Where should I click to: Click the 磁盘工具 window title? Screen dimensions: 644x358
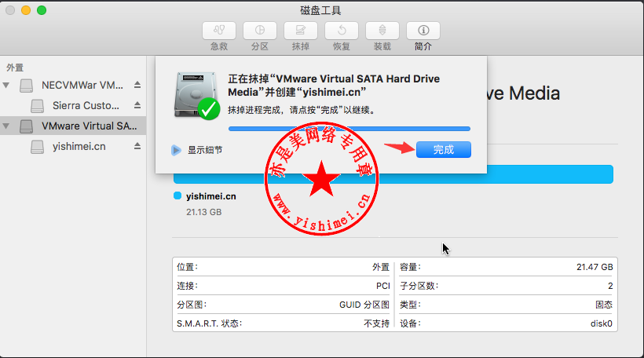(x=320, y=10)
